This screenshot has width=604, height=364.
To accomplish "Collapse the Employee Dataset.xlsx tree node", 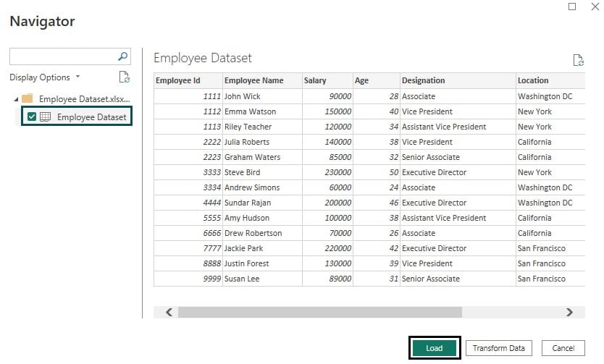I will (x=16, y=99).
